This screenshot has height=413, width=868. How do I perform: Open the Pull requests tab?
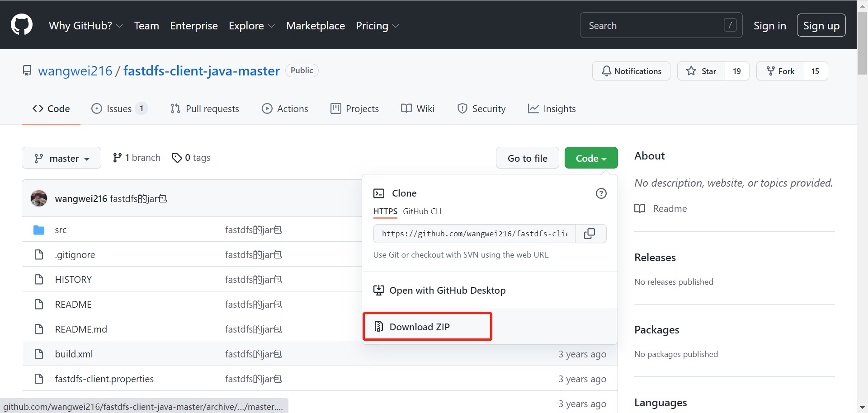pyautogui.click(x=205, y=109)
